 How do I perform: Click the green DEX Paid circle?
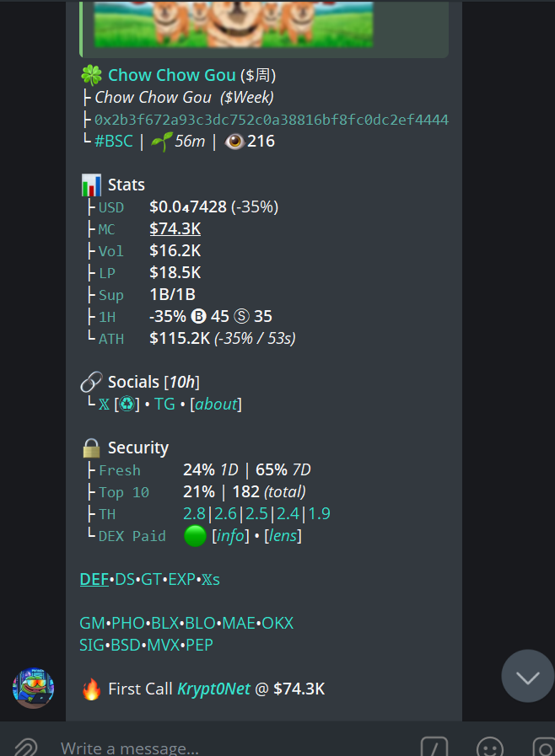tap(195, 535)
